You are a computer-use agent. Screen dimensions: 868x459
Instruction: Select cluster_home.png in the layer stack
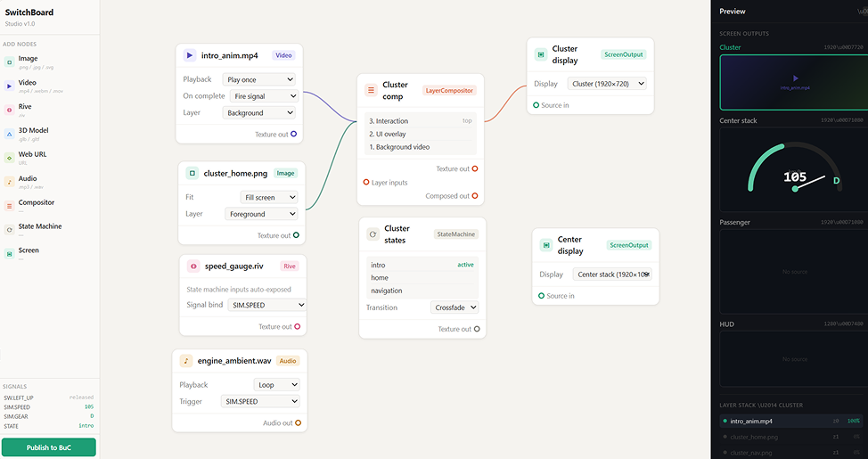click(x=791, y=437)
